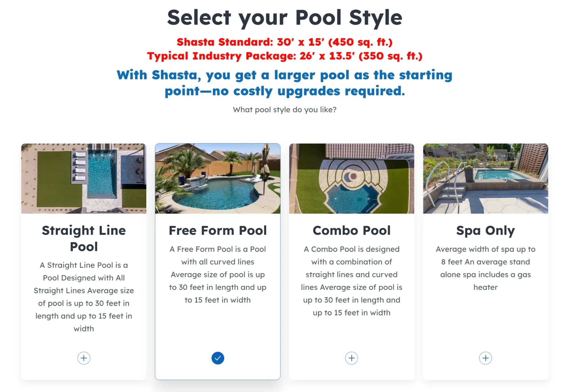The height and width of the screenshot is (392, 575).
Task: Open the Straight Line Pool image thumbnail
Action: 84,179
